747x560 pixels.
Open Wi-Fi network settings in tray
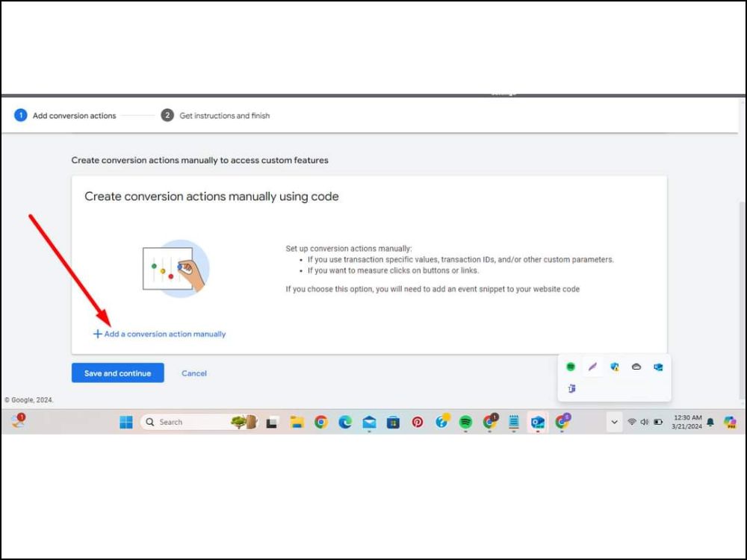(x=632, y=422)
